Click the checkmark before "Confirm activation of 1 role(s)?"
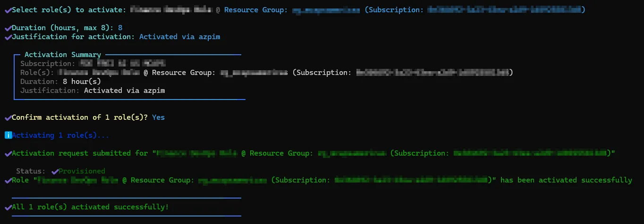644x224 pixels. point(8,117)
